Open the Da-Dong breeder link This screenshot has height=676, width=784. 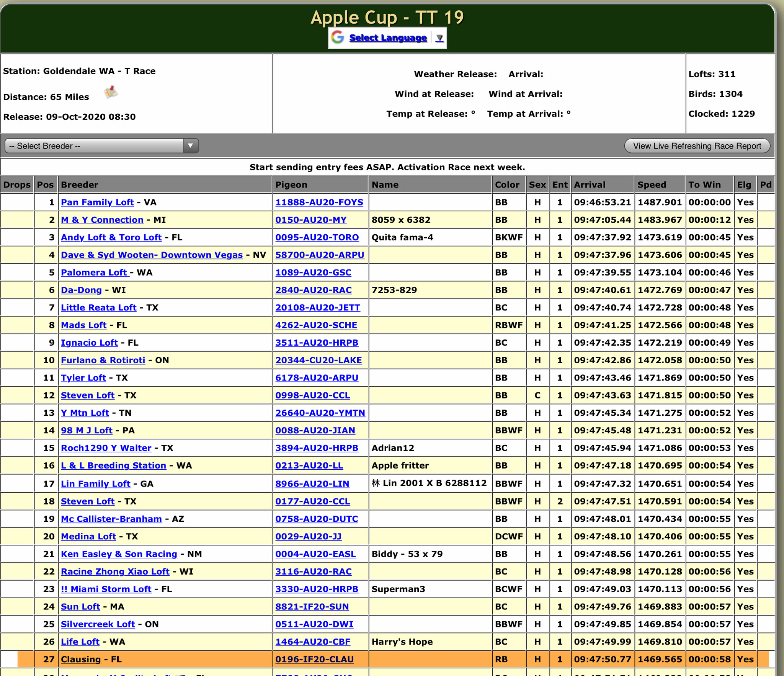[x=82, y=291]
